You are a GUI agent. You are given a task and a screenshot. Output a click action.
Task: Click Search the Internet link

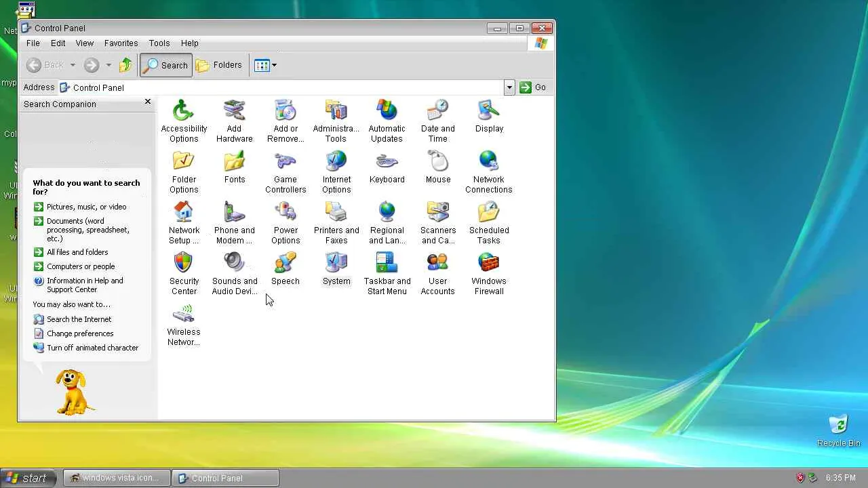click(x=73, y=319)
